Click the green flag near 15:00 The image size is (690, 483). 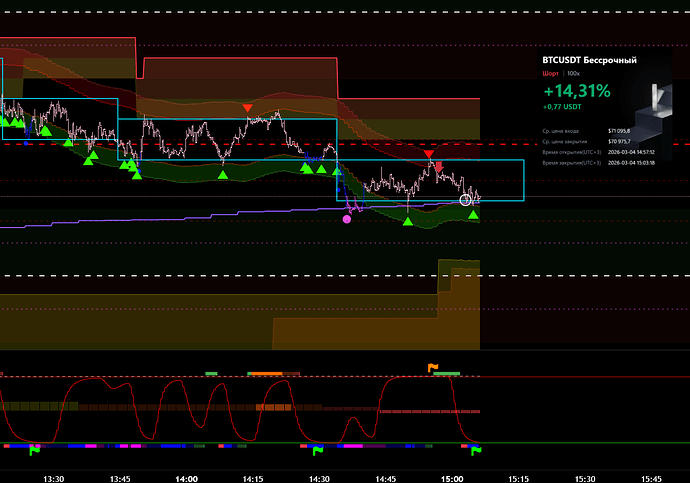(x=476, y=451)
